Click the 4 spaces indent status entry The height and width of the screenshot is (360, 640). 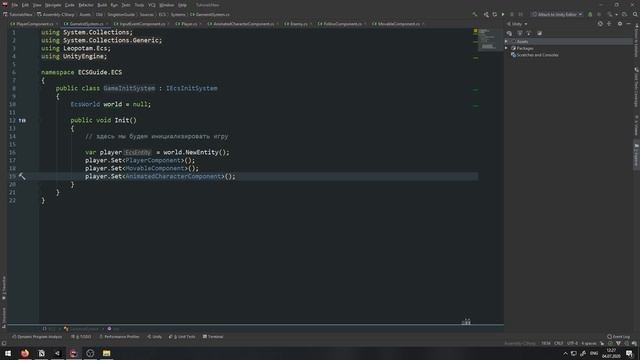point(589,343)
